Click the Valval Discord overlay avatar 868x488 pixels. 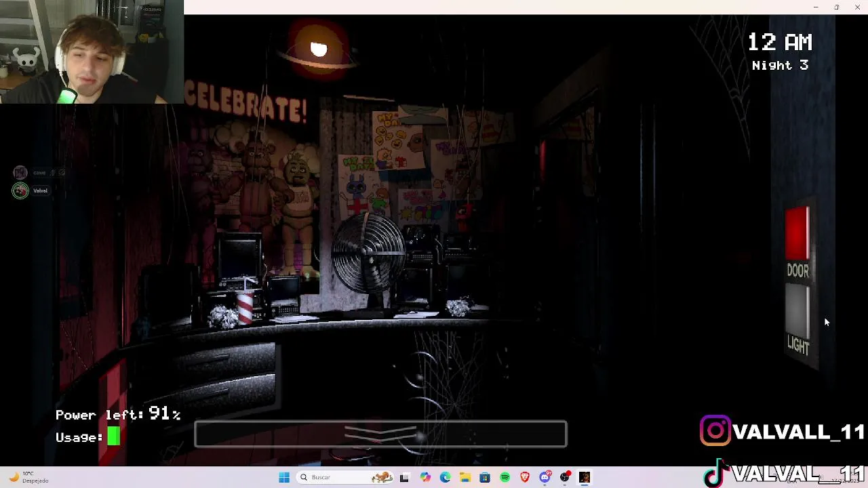coord(20,190)
